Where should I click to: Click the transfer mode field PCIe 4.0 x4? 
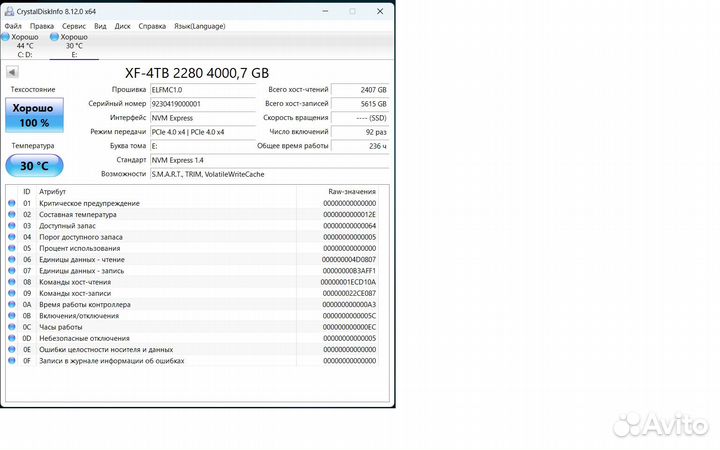pos(203,132)
